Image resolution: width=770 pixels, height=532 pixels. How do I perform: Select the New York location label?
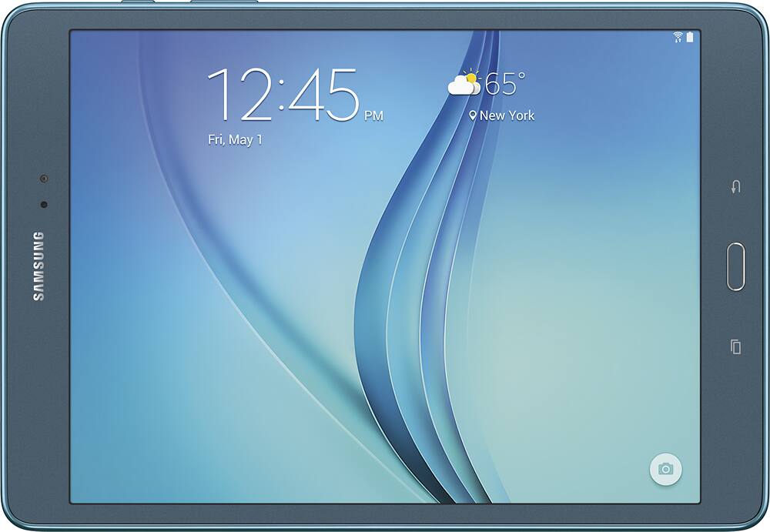(x=507, y=115)
